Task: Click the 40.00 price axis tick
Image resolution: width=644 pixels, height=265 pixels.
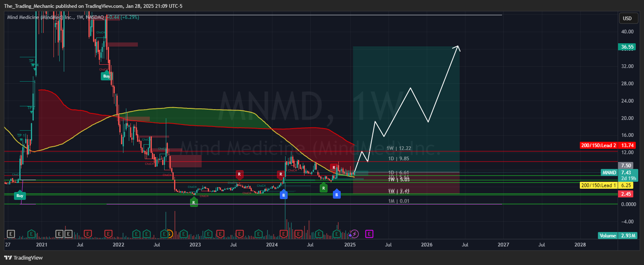Action: (x=628, y=32)
